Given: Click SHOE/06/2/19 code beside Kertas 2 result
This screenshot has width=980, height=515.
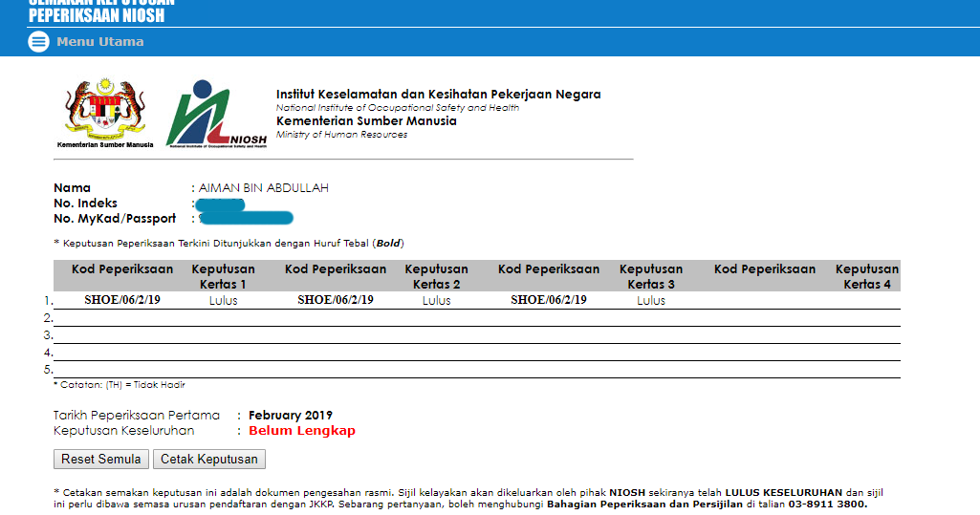Looking at the screenshot, I should 336,300.
